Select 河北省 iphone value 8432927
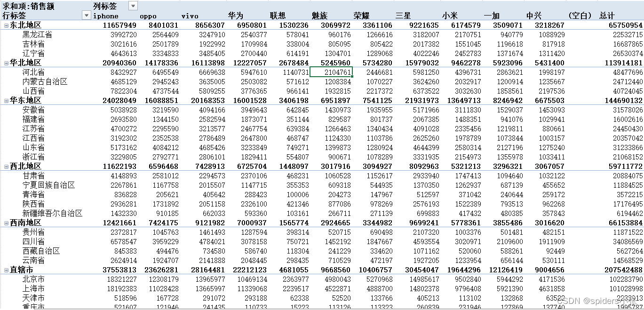Screen dimensions: 644x310 pos(123,72)
